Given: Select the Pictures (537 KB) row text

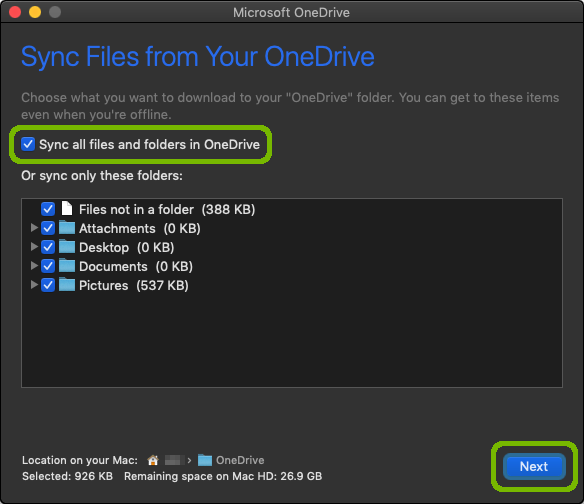Looking at the screenshot, I should click(134, 285).
